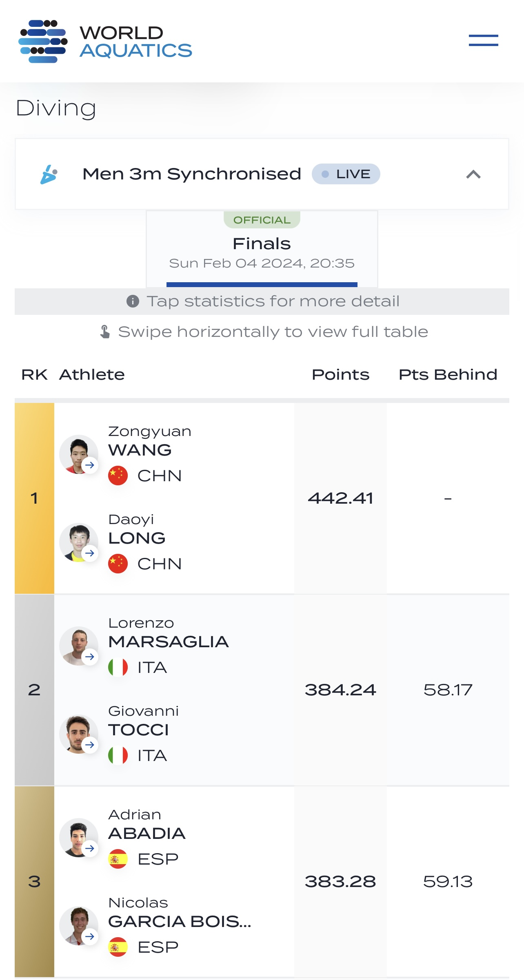Image resolution: width=524 pixels, height=980 pixels.
Task: Open Adrian Abadia's profile photo
Action: 78,837
